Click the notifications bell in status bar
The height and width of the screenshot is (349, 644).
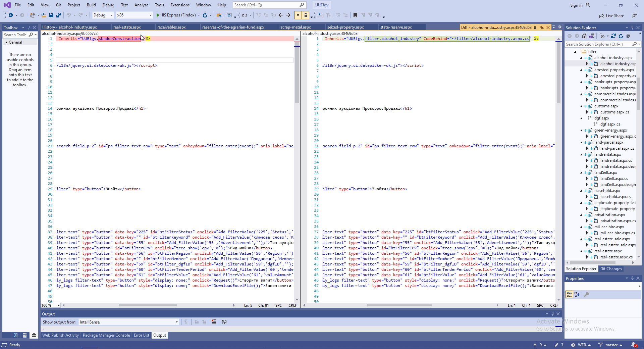634,345
